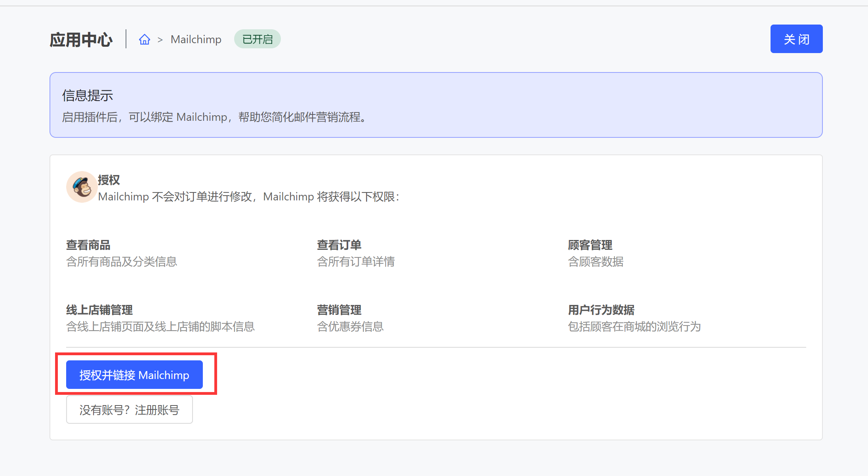Click the banner text about 邮件营销流程
Screen dimensions: 868x476
point(214,117)
